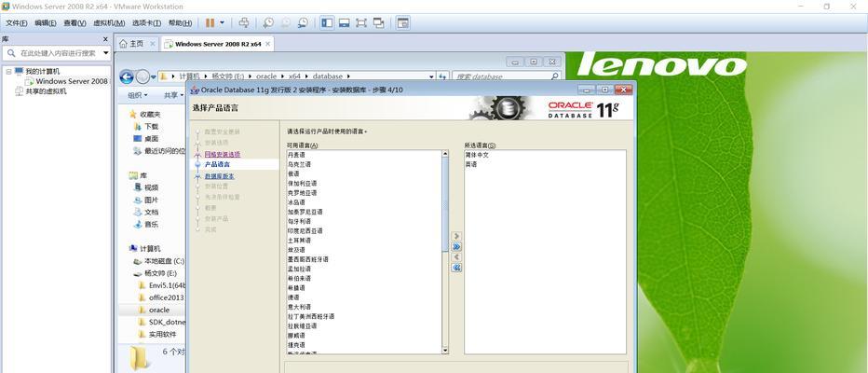Viewport: 868px width, 373px height.
Task: Open the 虚拟机(M) menu
Action: tap(109, 23)
